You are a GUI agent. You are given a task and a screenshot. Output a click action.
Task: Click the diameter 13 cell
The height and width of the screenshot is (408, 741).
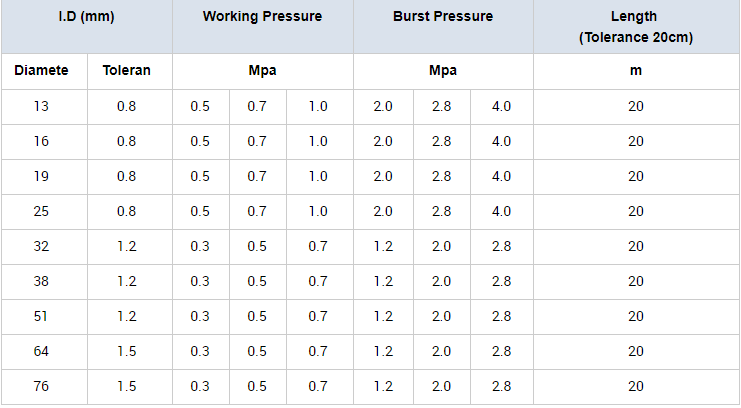point(41,107)
